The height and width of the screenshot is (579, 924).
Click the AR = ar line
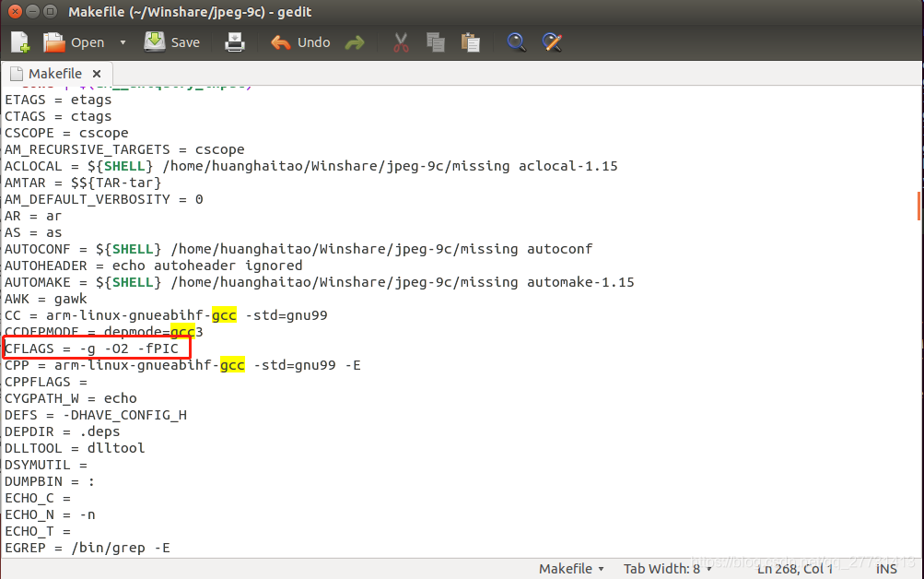point(33,216)
